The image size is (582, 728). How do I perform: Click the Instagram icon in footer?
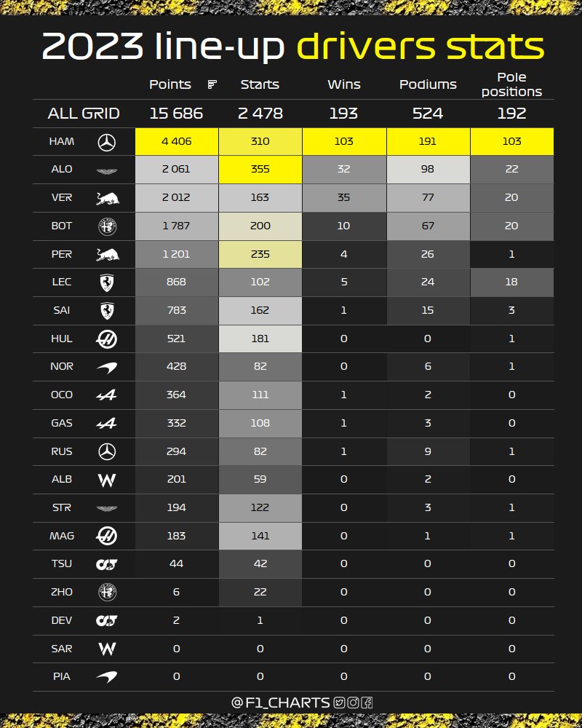point(353,703)
